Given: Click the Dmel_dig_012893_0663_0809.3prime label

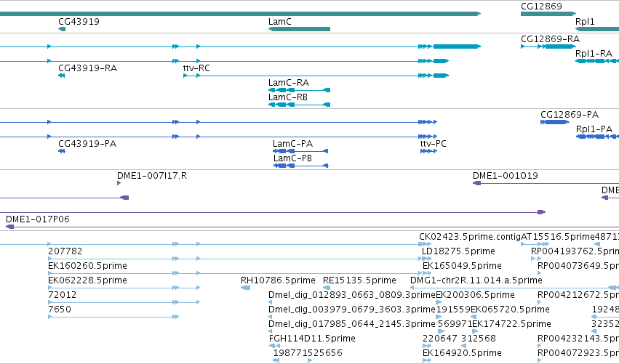Looking at the screenshot, I should [352, 296].
